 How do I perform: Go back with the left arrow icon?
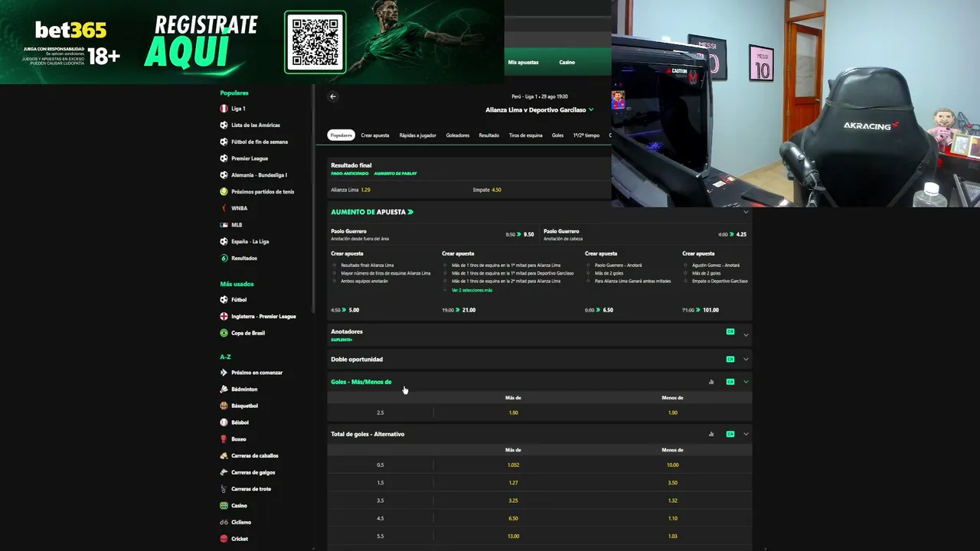[x=333, y=96]
